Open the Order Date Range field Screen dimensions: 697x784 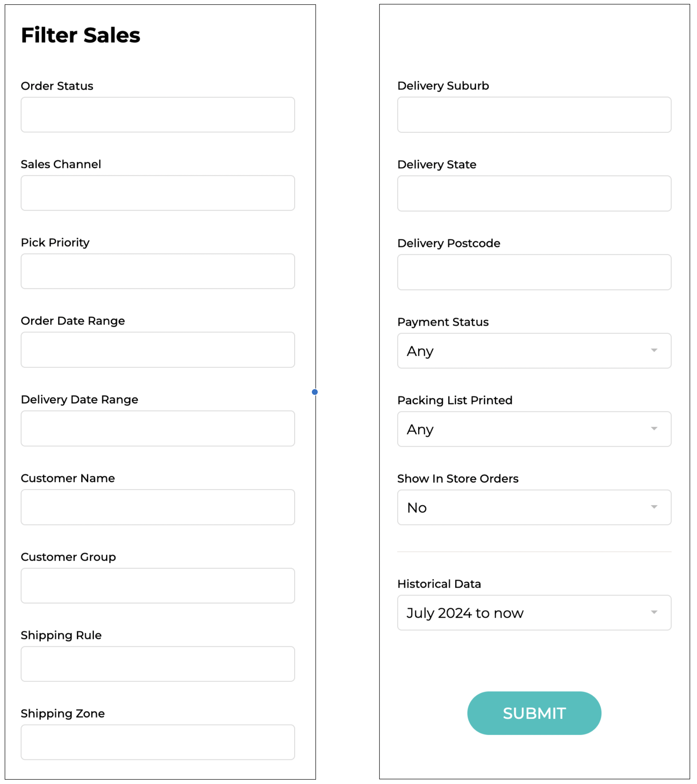[x=158, y=350]
